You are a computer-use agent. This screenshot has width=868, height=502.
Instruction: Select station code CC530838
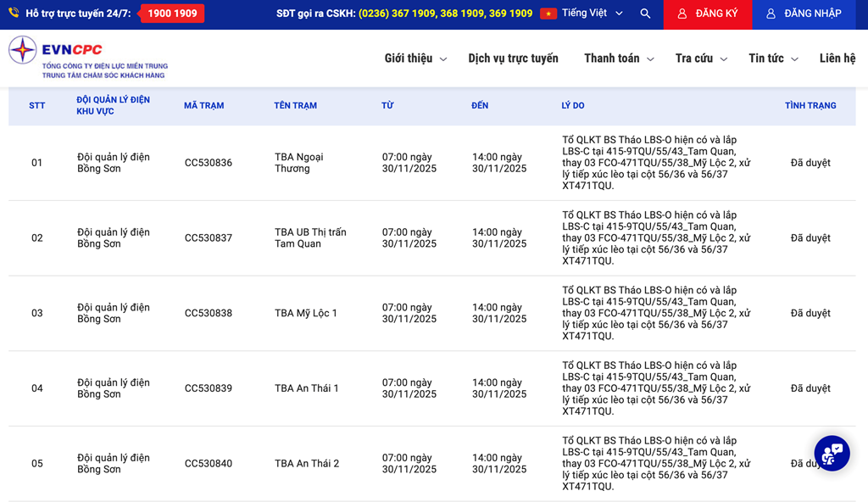pyautogui.click(x=208, y=313)
